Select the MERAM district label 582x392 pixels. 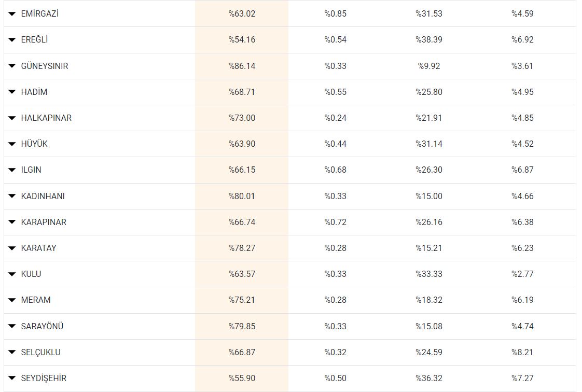(36, 300)
